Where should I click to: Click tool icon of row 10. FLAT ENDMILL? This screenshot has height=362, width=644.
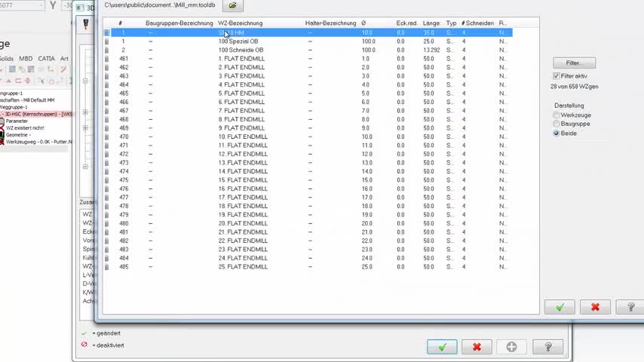[107, 137]
